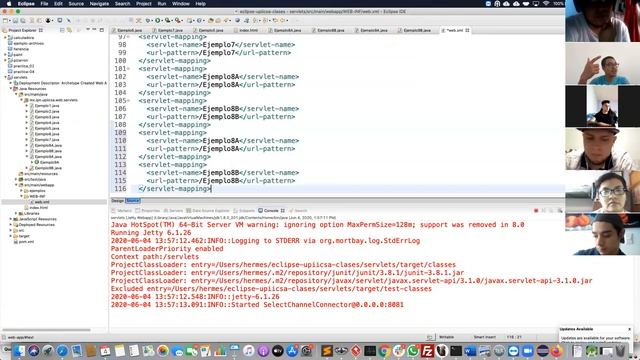Open Microsoft Word from the Dock

tap(470, 351)
